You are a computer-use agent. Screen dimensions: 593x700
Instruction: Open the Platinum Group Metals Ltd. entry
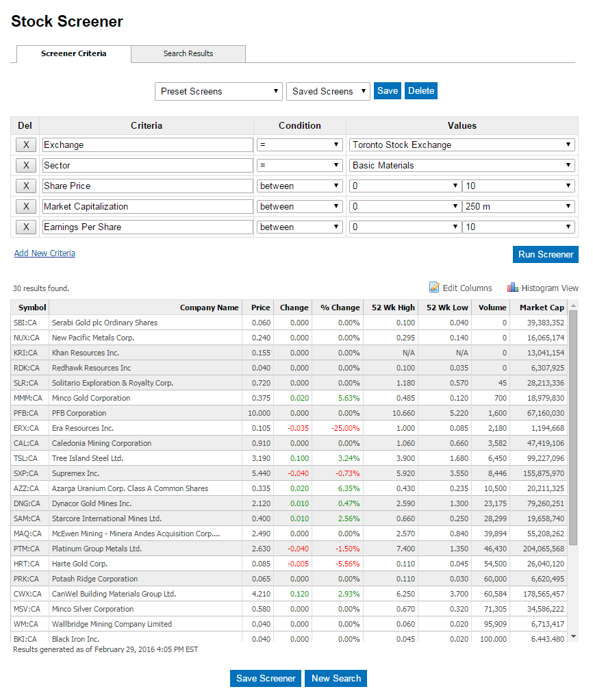tap(97, 549)
